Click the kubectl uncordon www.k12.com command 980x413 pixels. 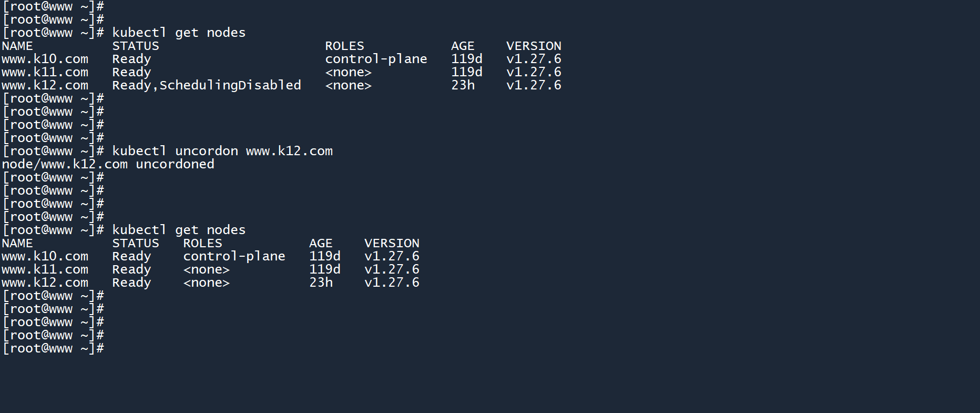[222, 151]
